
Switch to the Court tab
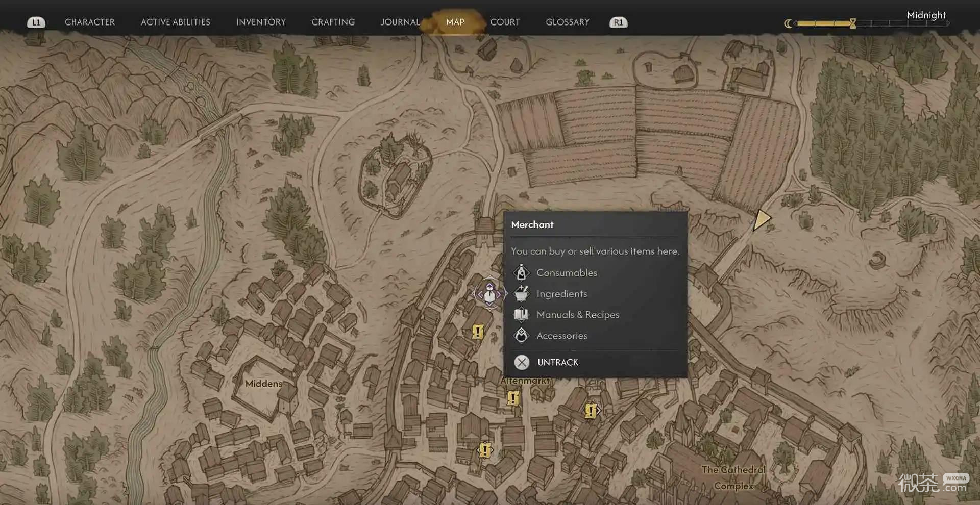(x=505, y=22)
